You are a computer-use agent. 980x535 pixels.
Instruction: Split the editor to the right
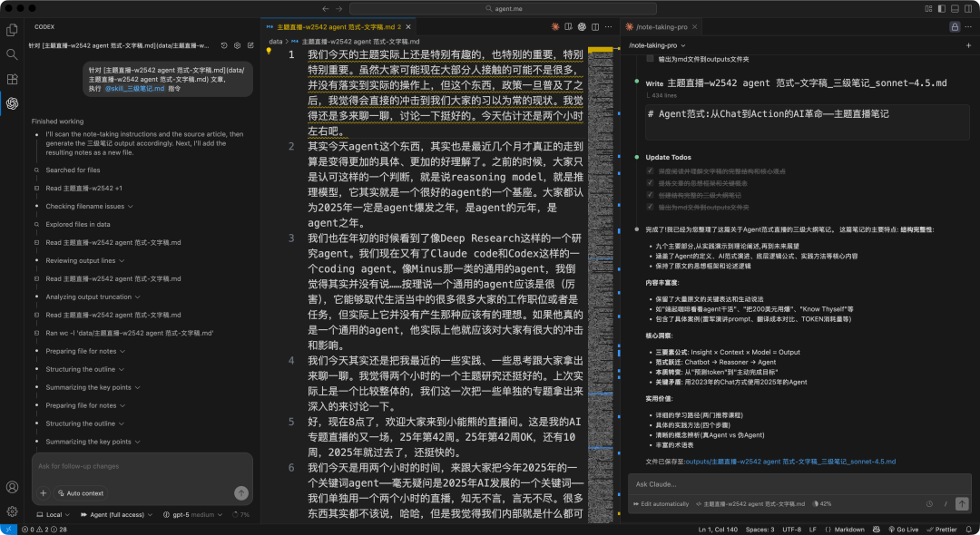pos(595,27)
